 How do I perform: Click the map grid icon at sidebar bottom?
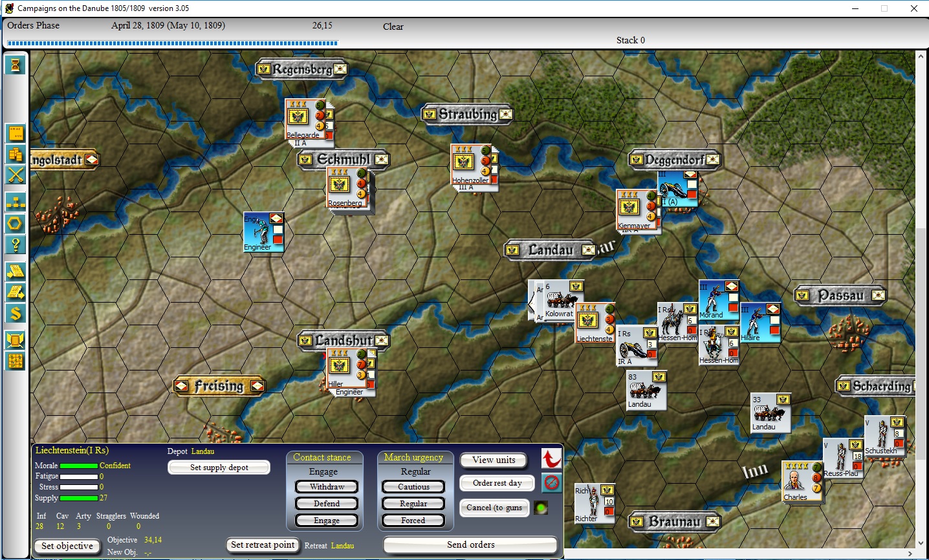tap(16, 361)
